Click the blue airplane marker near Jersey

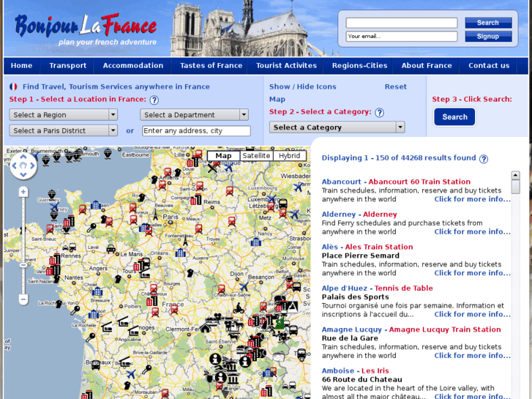pos(55,206)
